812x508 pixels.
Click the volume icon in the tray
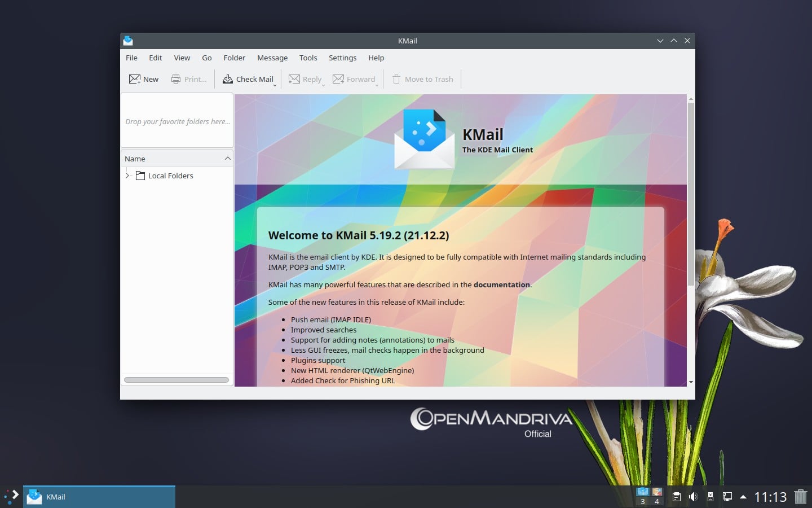693,497
